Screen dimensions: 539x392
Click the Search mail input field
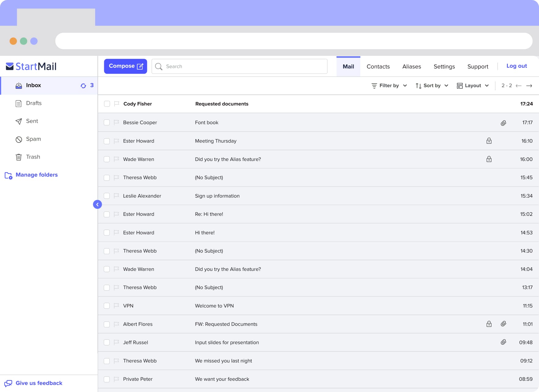click(x=240, y=67)
